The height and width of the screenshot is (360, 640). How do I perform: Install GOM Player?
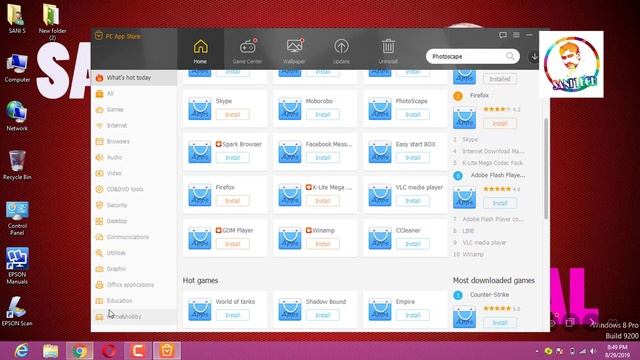tap(233, 244)
